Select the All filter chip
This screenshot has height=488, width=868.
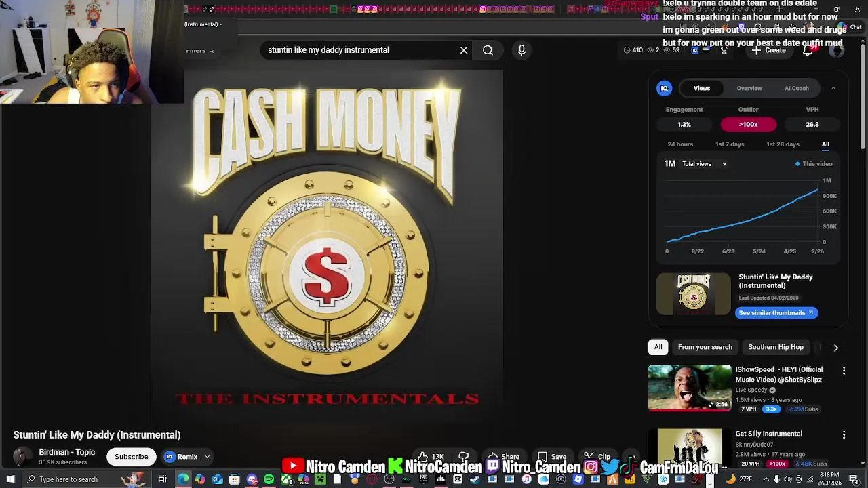click(658, 347)
